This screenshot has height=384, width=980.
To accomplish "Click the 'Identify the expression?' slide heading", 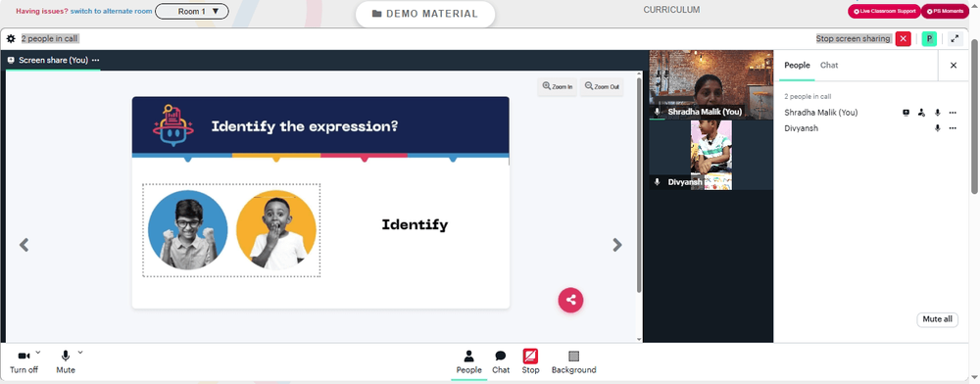I will coord(305,126).
